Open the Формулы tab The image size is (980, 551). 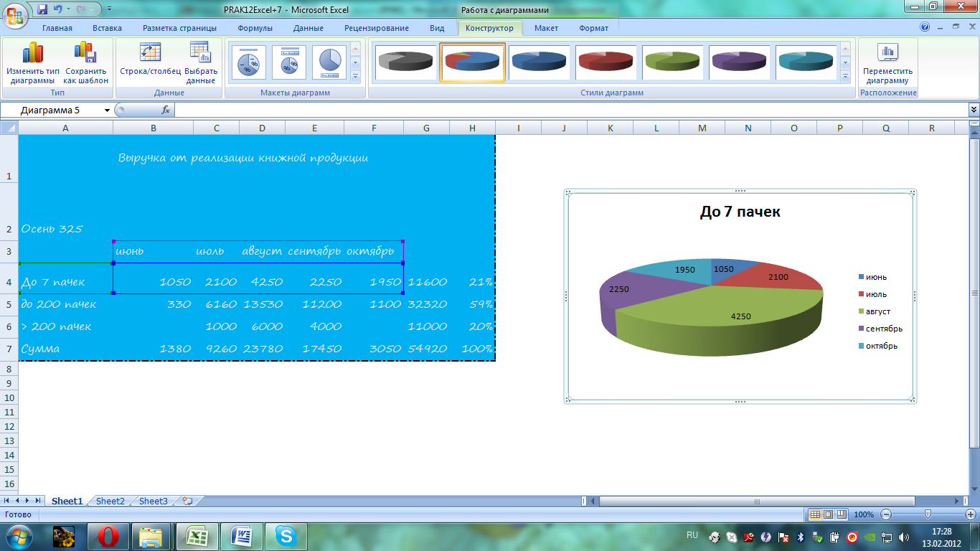click(x=255, y=28)
